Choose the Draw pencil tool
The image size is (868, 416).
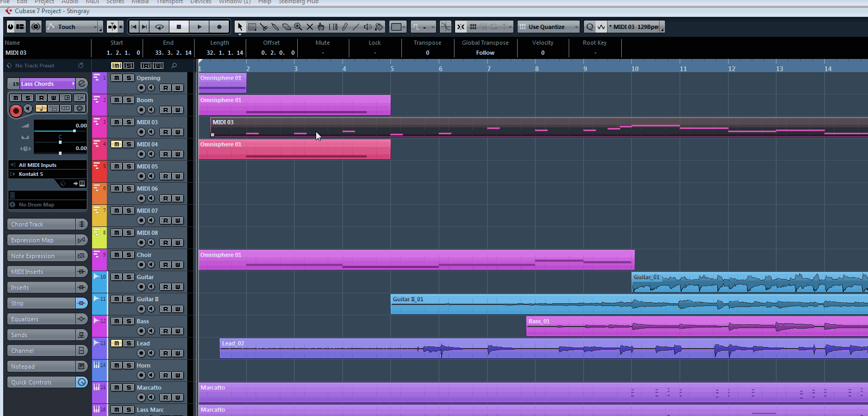345,27
